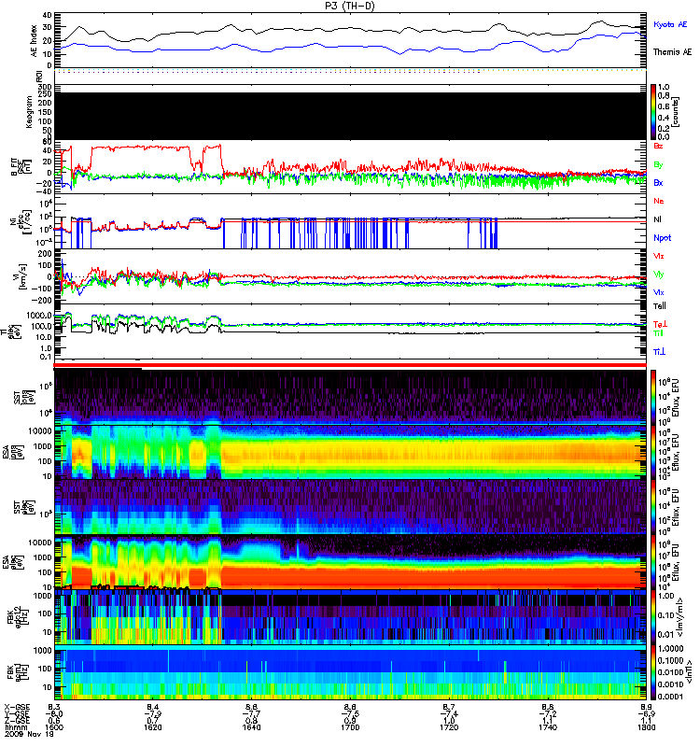
Task: Click the ESA electron energy spectrogram panel
Action: point(351,561)
